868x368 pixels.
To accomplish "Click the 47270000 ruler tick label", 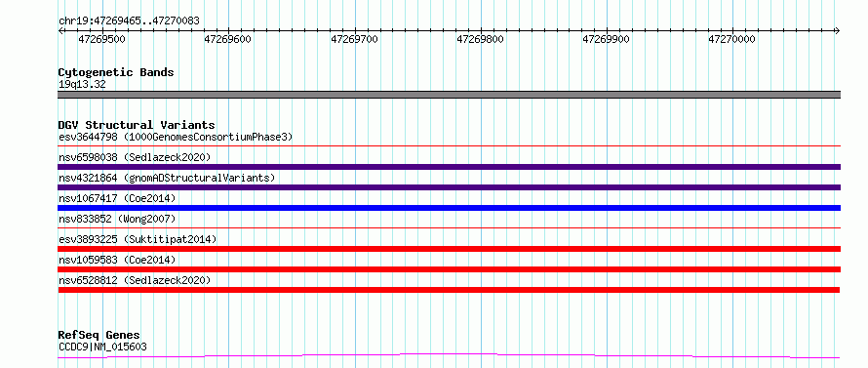I will [731, 39].
